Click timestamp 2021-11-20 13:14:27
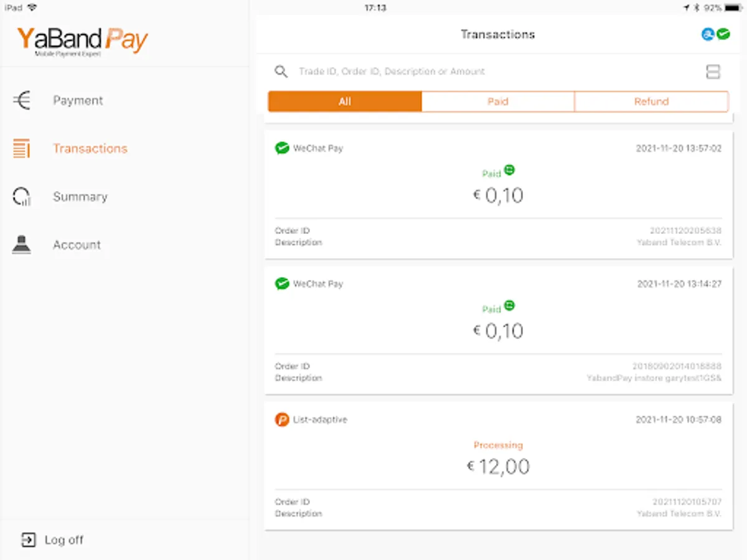747x560 pixels. (679, 284)
